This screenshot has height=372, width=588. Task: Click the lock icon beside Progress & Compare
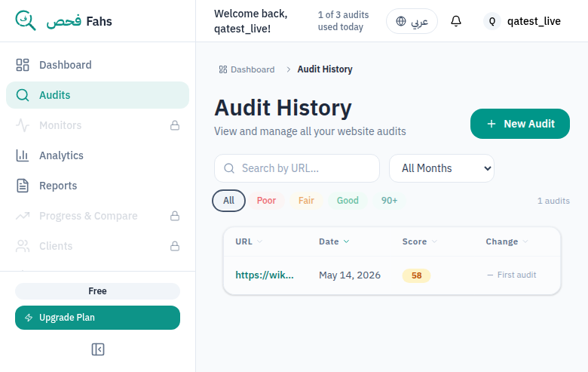click(175, 216)
